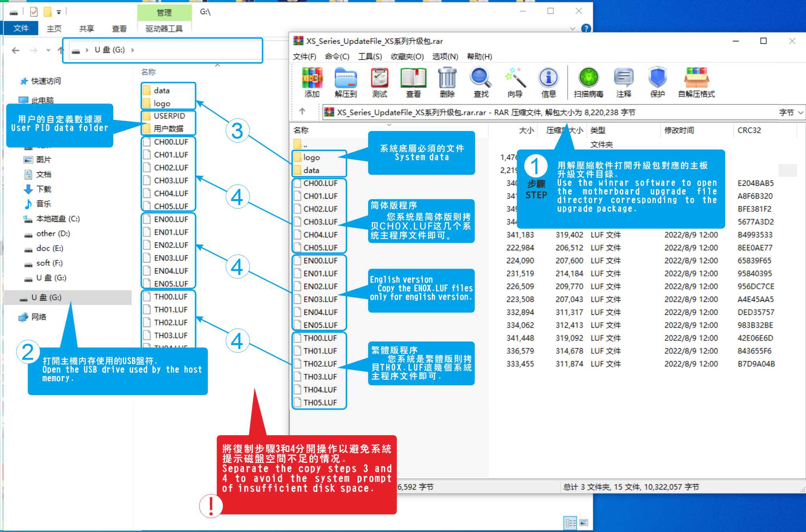Screen dimensions: 806x532
Task: Select 本地磁盘 (C:) in navigation pane
Action: point(57,219)
